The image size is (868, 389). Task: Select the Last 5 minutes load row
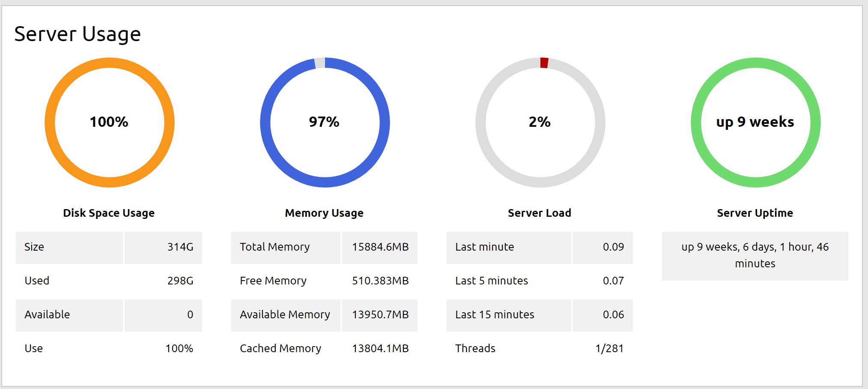click(x=540, y=281)
